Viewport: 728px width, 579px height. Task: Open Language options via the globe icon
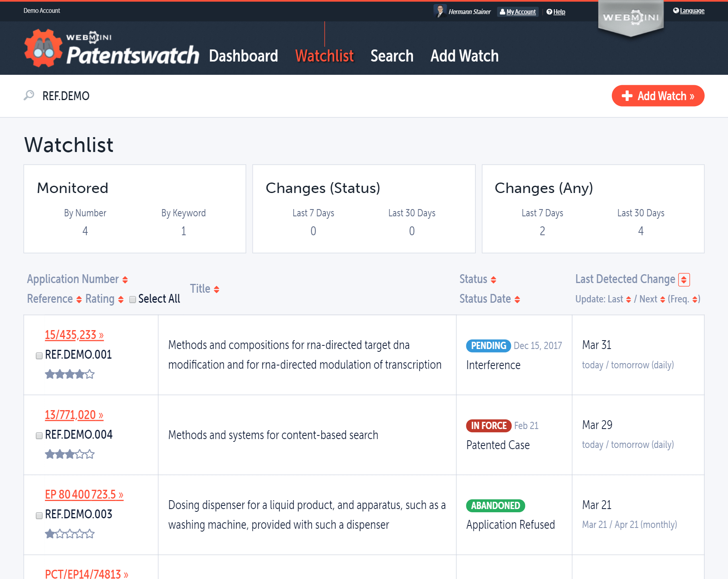(676, 10)
